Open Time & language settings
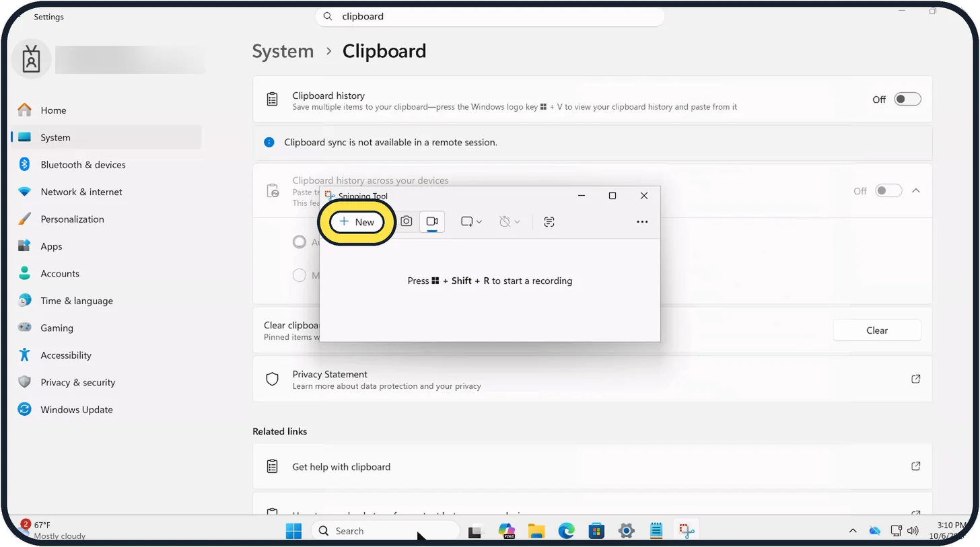The width and height of the screenshot is (980, 547). [106, 301]
